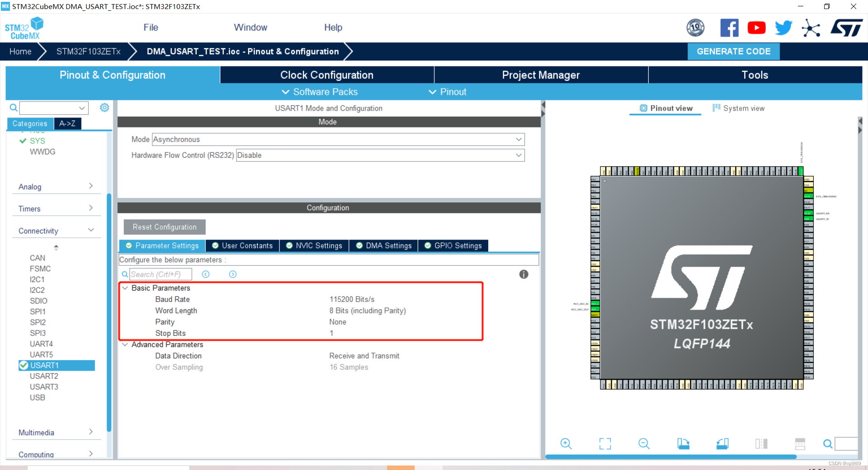Viewport: 868px width, 470px height.
Task: Toggle horizontal split view icon
Action: 800,444
